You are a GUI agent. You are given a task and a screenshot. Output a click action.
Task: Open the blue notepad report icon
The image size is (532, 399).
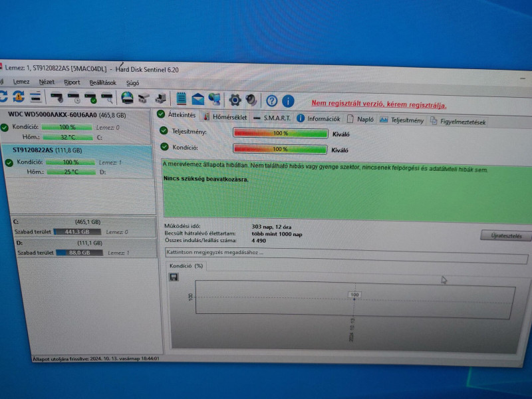pyautogui.click(x=181, y=98)
